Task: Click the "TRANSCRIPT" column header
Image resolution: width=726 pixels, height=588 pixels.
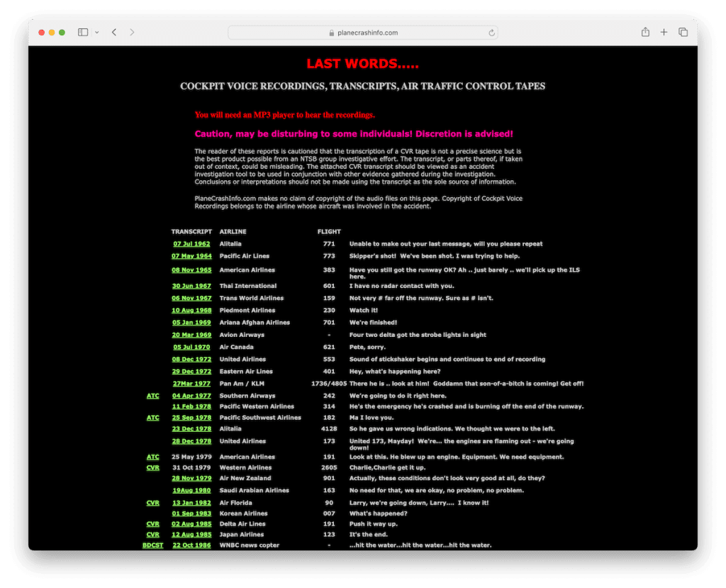Action: pos(191,232)
